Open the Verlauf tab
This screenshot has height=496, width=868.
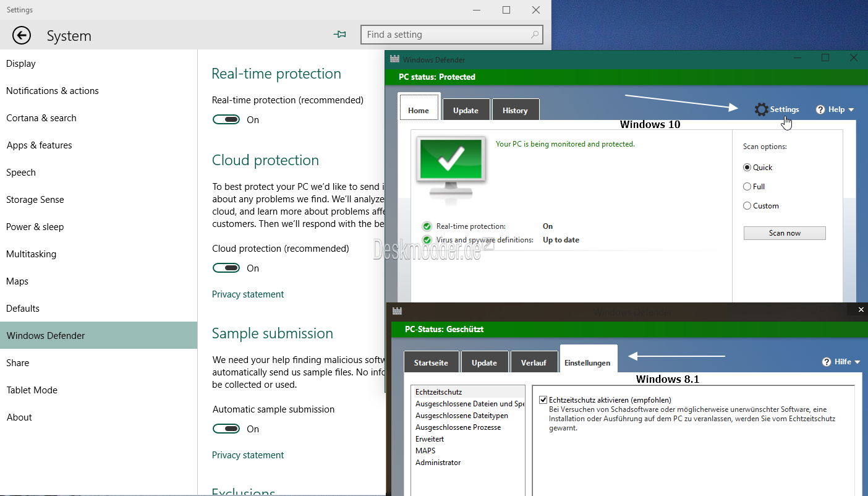coord(534,362)
